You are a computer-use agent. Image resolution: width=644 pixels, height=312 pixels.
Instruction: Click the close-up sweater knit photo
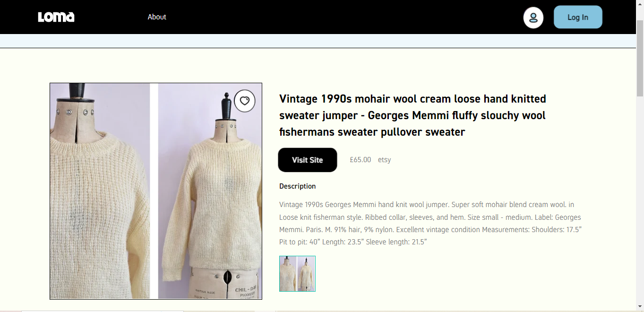pyautogui.click(x=100, y=191)
